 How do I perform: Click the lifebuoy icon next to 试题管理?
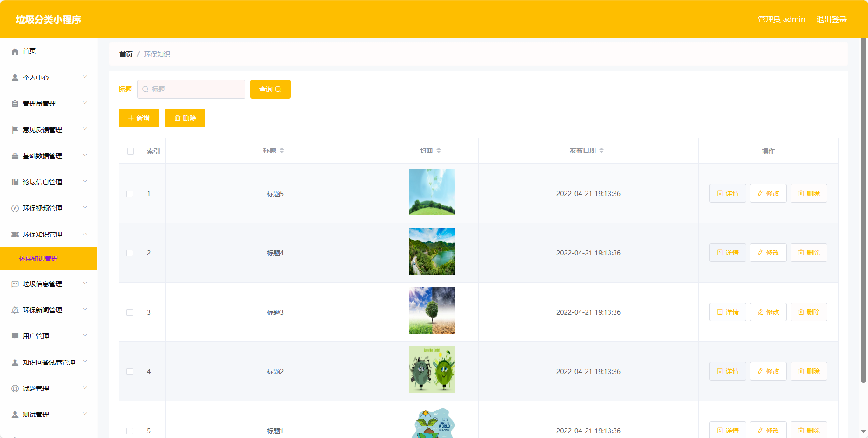point(15,389)
